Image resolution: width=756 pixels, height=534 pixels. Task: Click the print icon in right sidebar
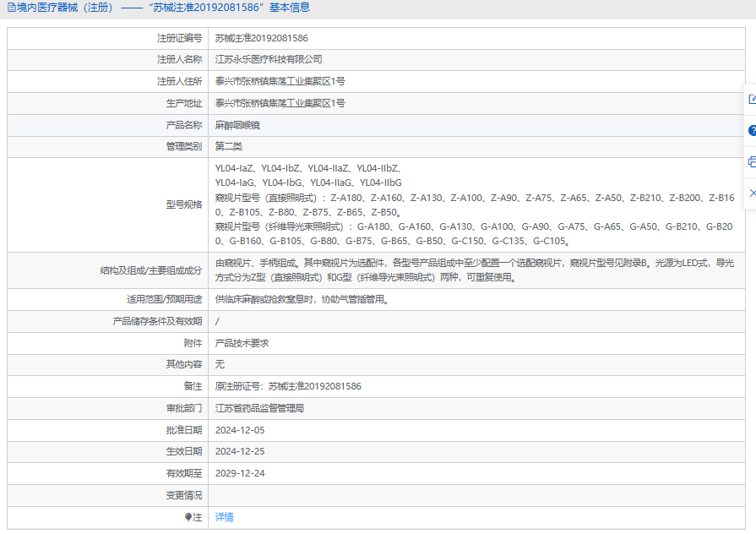(752, 162)
